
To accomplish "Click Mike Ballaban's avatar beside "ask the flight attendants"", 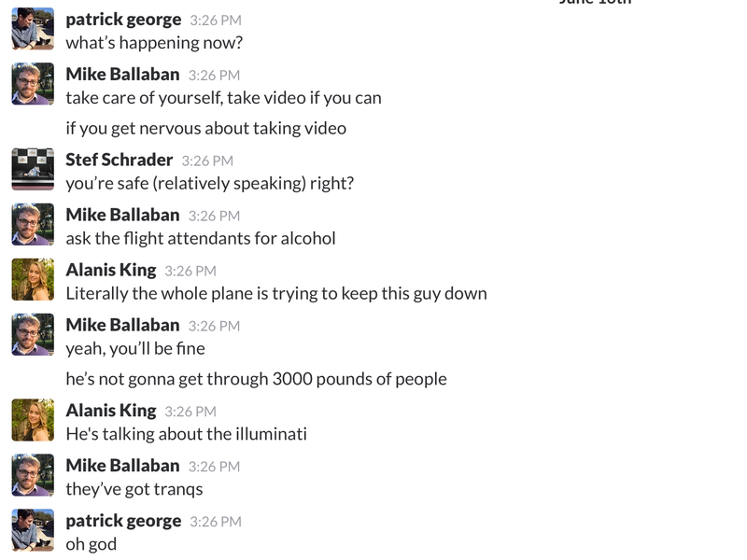I will click(x=33, y=224).
